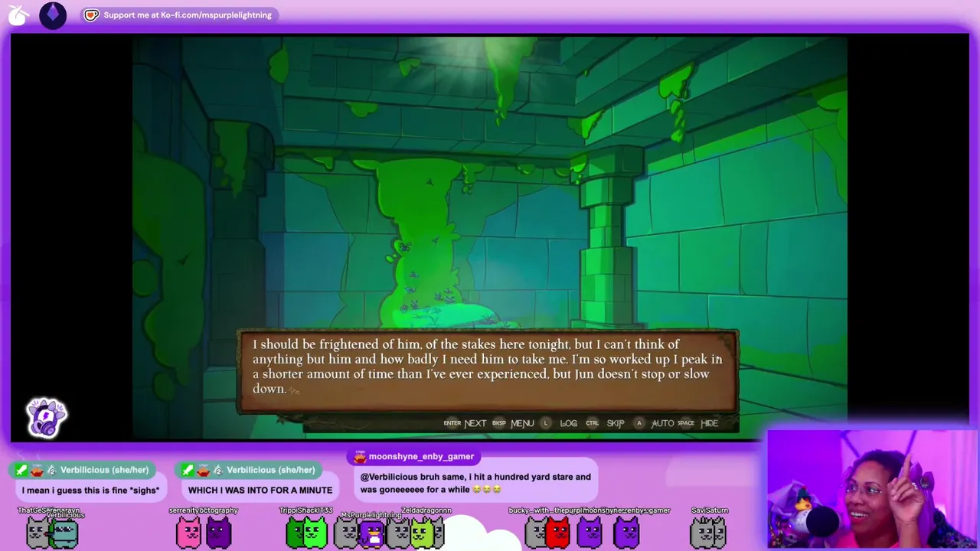Viewport: 980px width, 551px height.
Task: Click the white peach logo icon
Action: (18, 15)
